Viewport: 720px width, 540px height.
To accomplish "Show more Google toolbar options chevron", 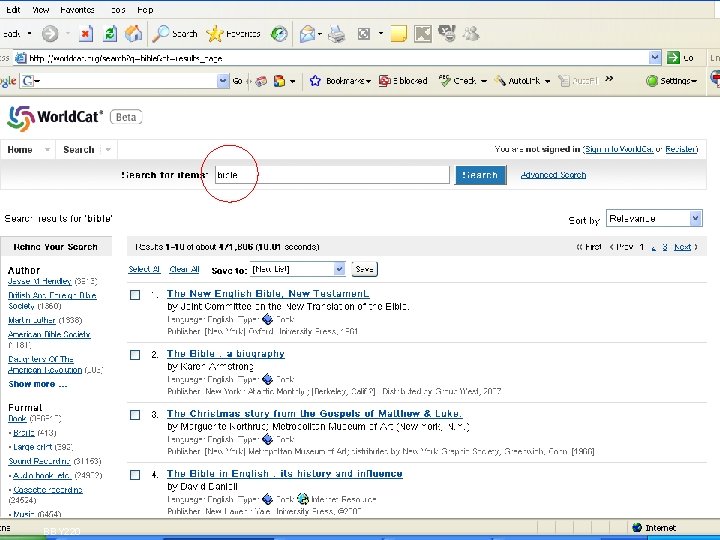I will point(609,79).
